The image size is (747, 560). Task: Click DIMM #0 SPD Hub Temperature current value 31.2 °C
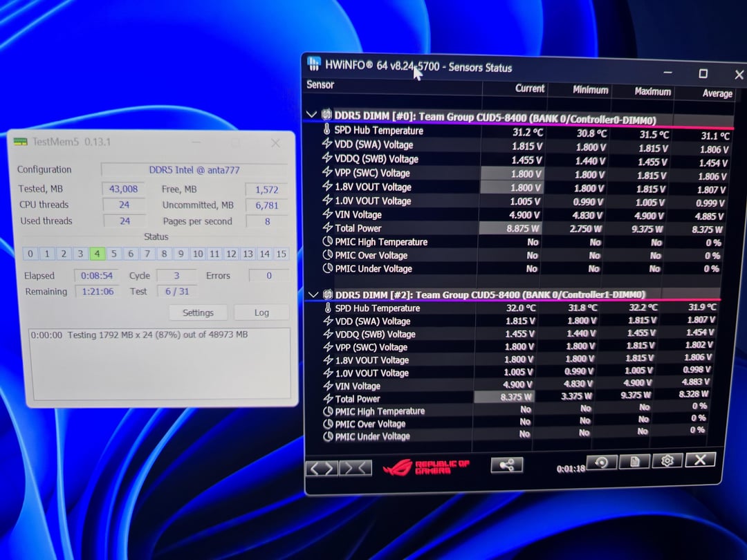pos(527,132)
